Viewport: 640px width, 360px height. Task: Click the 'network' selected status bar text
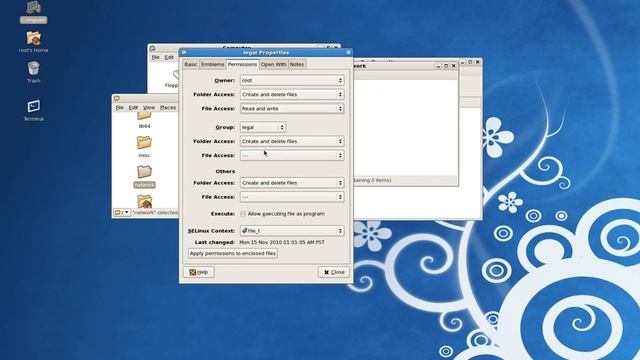[155, 212]
